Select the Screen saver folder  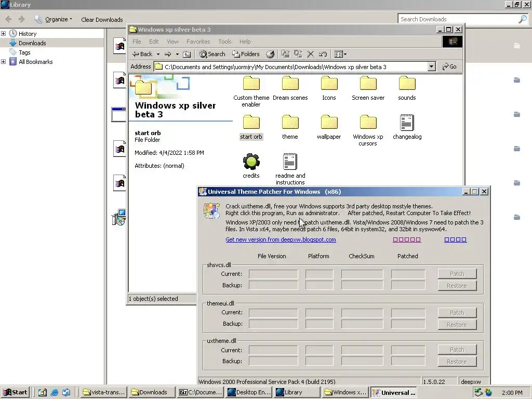pyautogui.click(x=368, y=88)
